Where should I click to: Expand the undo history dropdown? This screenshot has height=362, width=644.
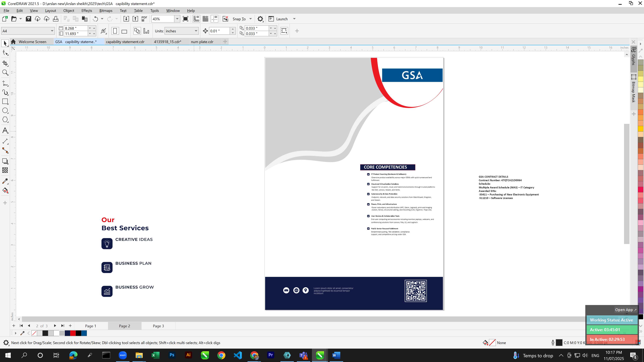102,19
